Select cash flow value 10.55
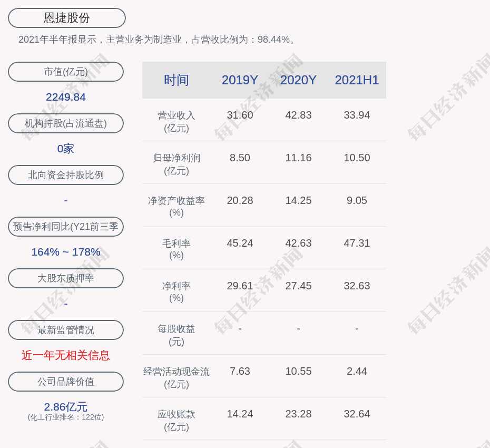490x448 pixels. click(x=298, y=371)
